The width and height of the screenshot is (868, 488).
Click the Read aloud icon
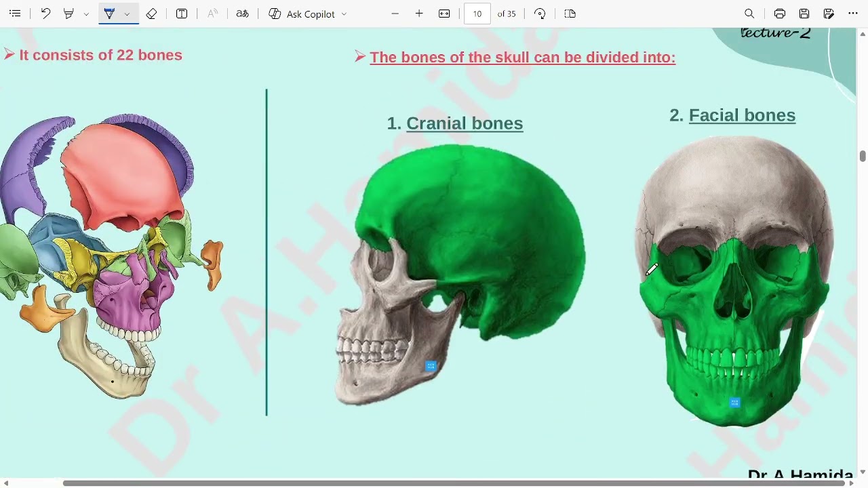click(212, 14)
